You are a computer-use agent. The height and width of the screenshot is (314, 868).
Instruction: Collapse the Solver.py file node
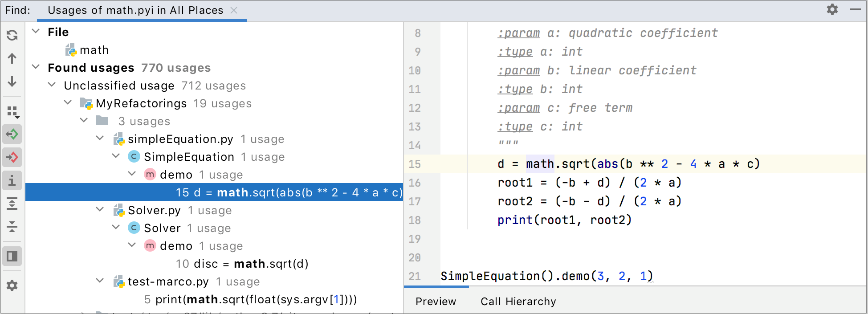(100, 210)
